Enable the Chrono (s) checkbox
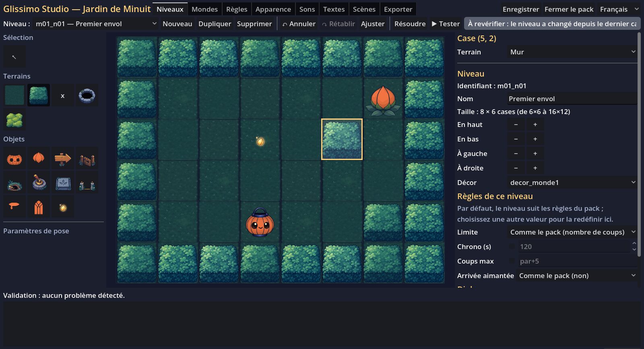This screenshot has height=349, width=644. point(512,247)
